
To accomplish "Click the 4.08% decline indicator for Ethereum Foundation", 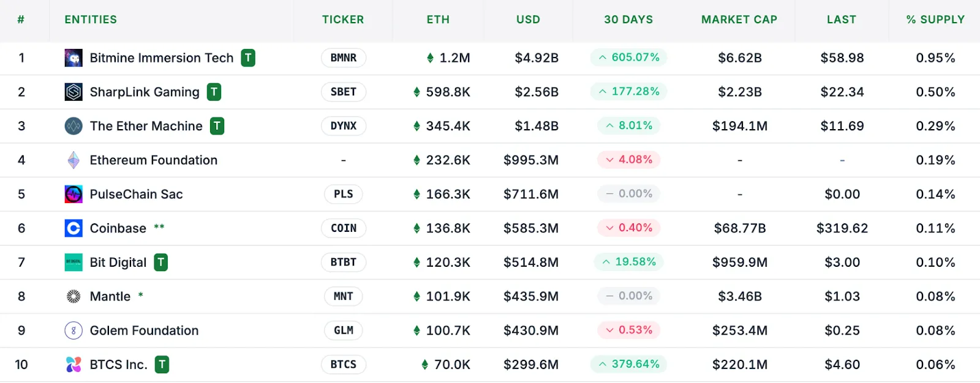I will click(628, 159).
